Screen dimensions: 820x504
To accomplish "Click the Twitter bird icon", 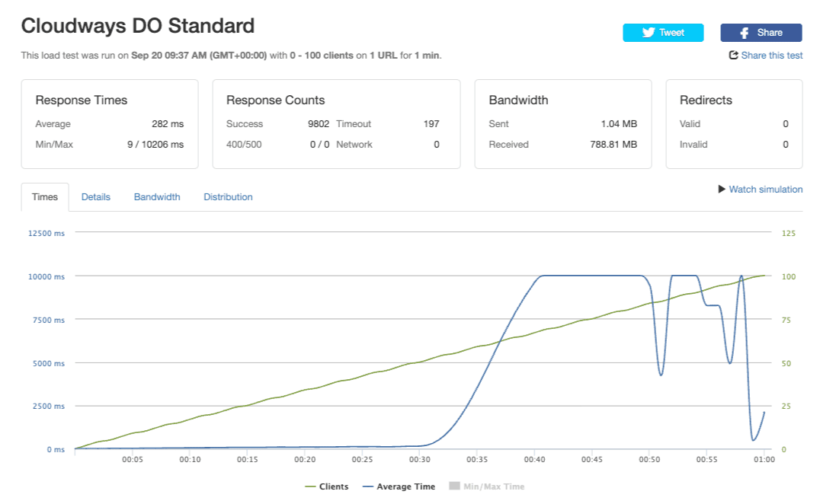I will 649,33.
